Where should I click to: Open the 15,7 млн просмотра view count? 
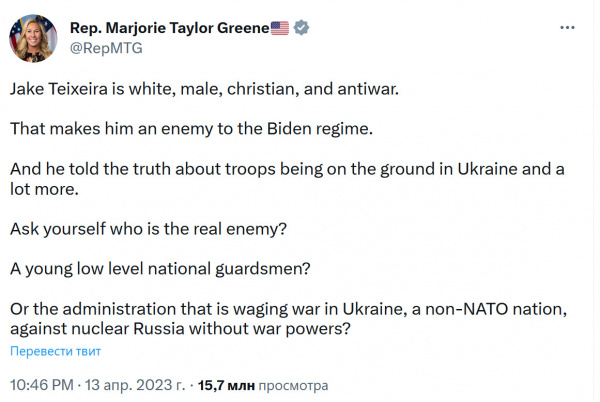pos(263,383)
